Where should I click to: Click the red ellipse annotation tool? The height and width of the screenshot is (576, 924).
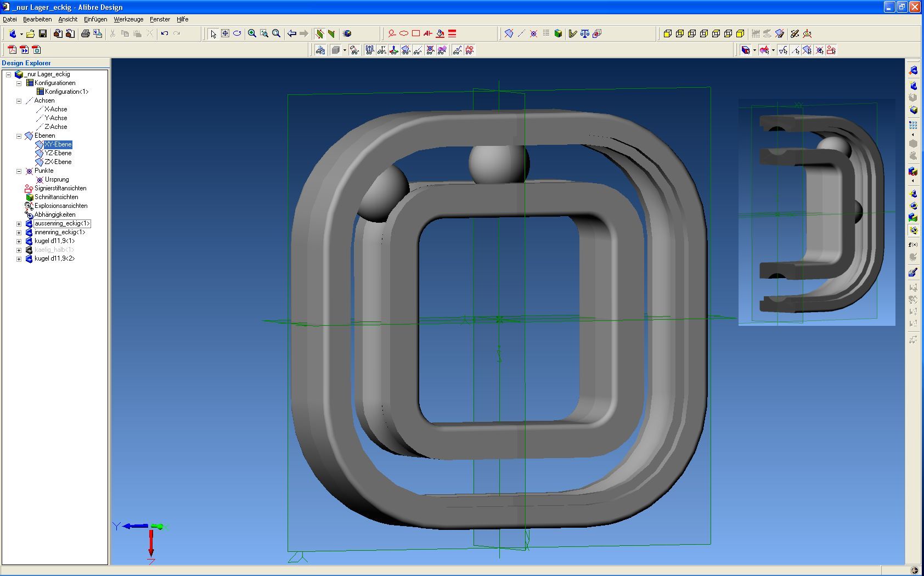pyautogui.click(x=404, y=34)
